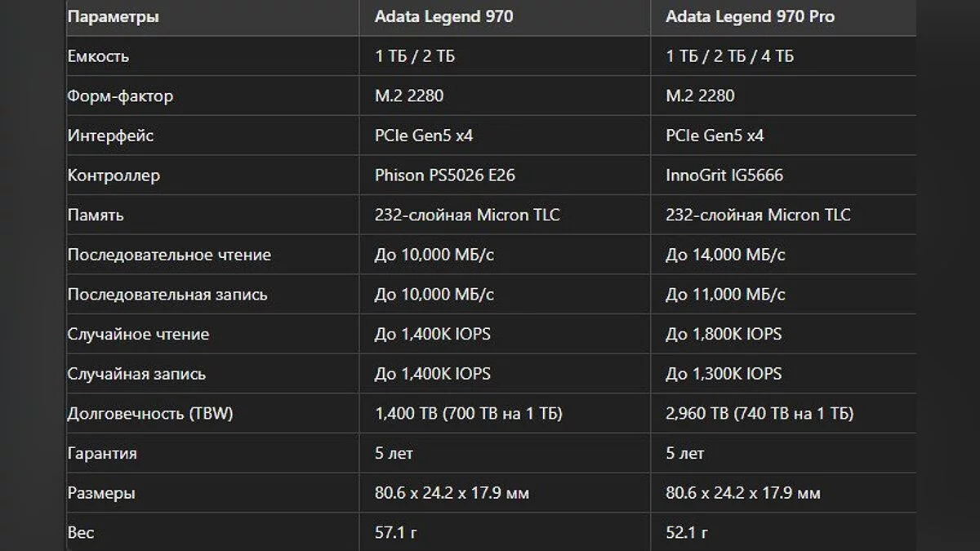The height and width of the screenshot is (551, 980).
Task: Click the "Phison PS5026 E26" controller cell
Action: [444, 176]
